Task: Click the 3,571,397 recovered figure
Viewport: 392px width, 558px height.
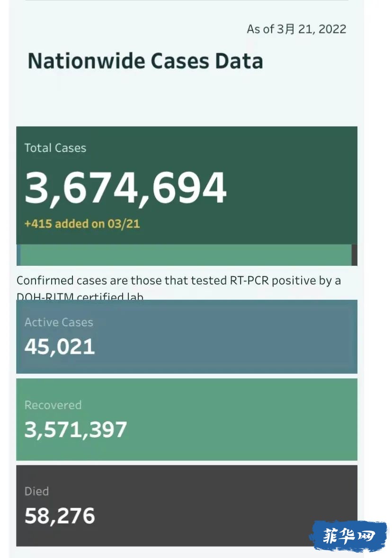Action: point(75,429)
